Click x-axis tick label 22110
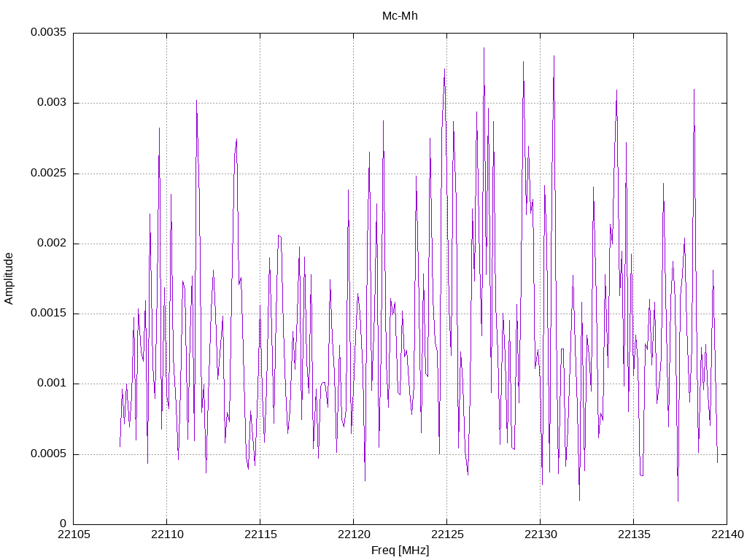This screenshot has width=747, height=560. tap(167, 534)
